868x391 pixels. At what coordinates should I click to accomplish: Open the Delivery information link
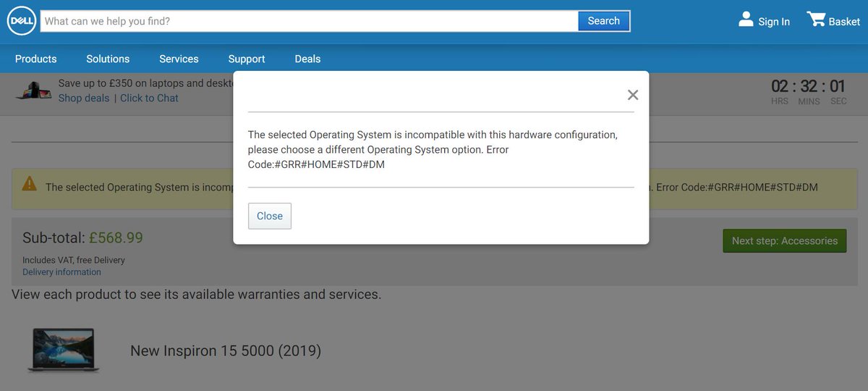click(x=61, y=272)
